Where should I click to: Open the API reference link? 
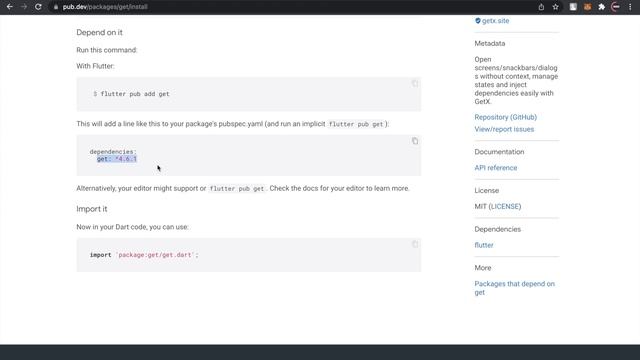pos(496,168)
